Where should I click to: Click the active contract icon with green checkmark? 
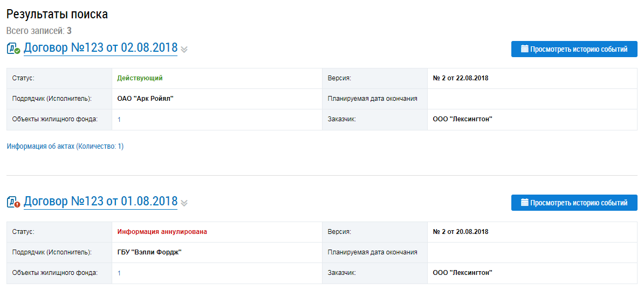[13, 49]
